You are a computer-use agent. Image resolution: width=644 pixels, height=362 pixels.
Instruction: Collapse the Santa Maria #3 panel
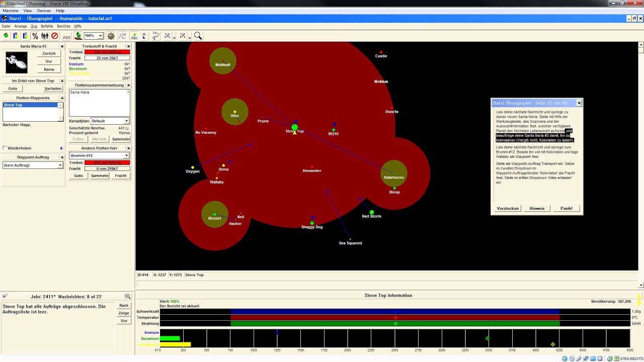62,46
